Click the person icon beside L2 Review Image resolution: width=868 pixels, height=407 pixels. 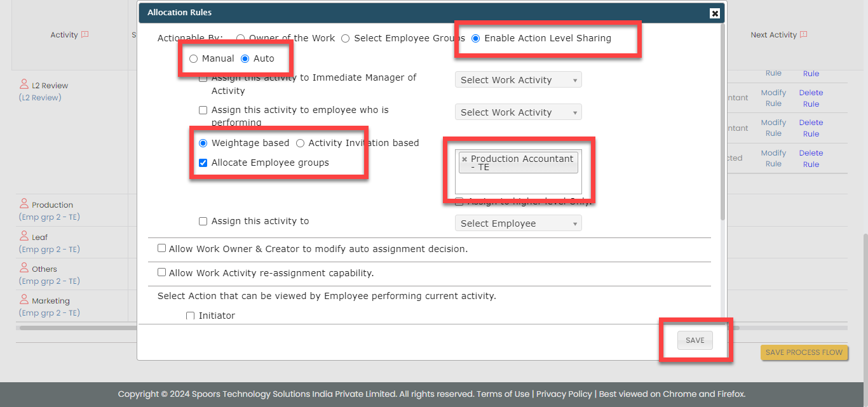click(24, 84)
